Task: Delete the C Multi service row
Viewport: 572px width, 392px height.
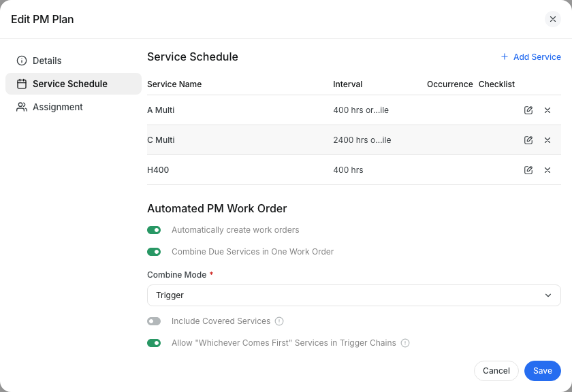Action: tap(547, 140)
